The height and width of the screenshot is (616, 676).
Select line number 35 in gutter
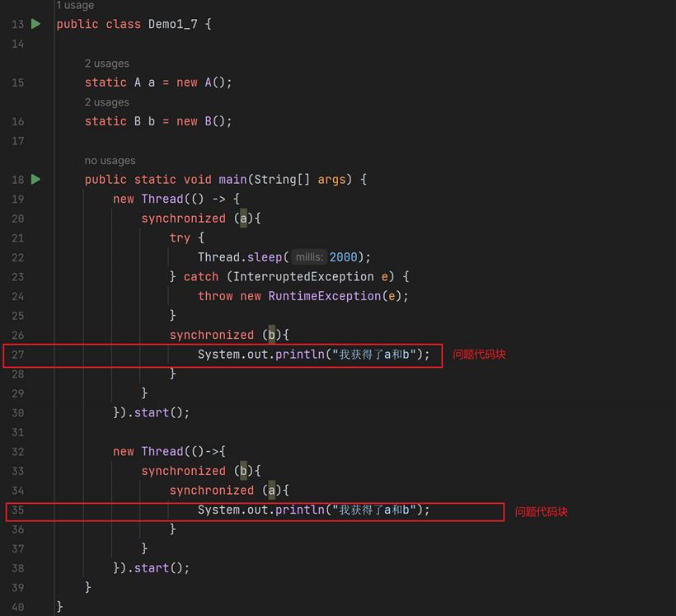(17, 510)
